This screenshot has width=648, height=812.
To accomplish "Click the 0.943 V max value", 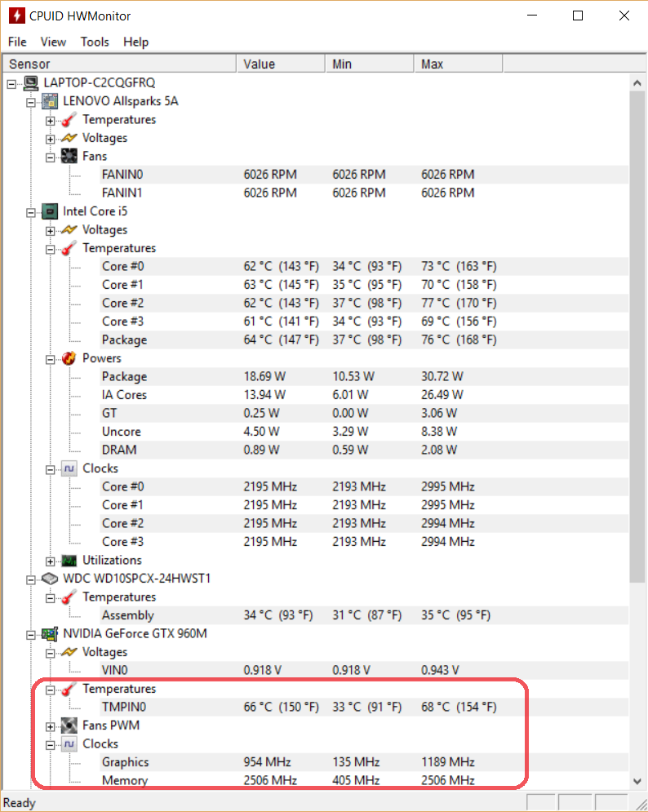I will [440, 670].
